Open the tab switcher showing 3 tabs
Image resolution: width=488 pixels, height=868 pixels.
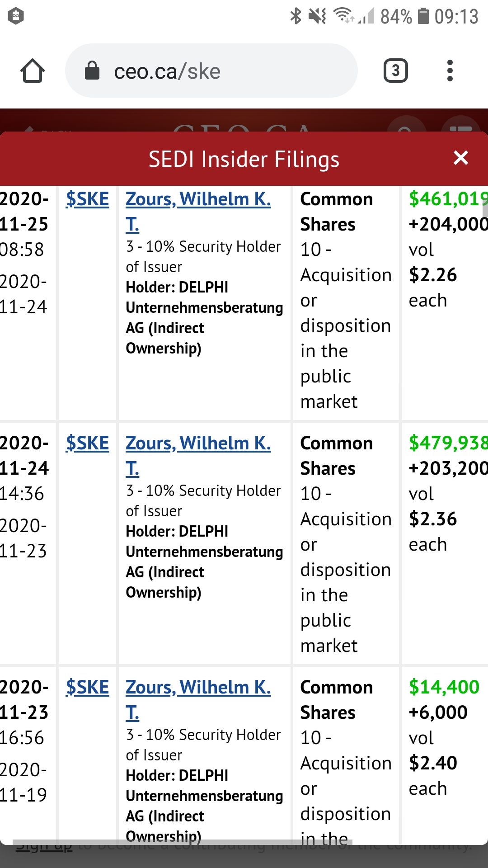395,71
